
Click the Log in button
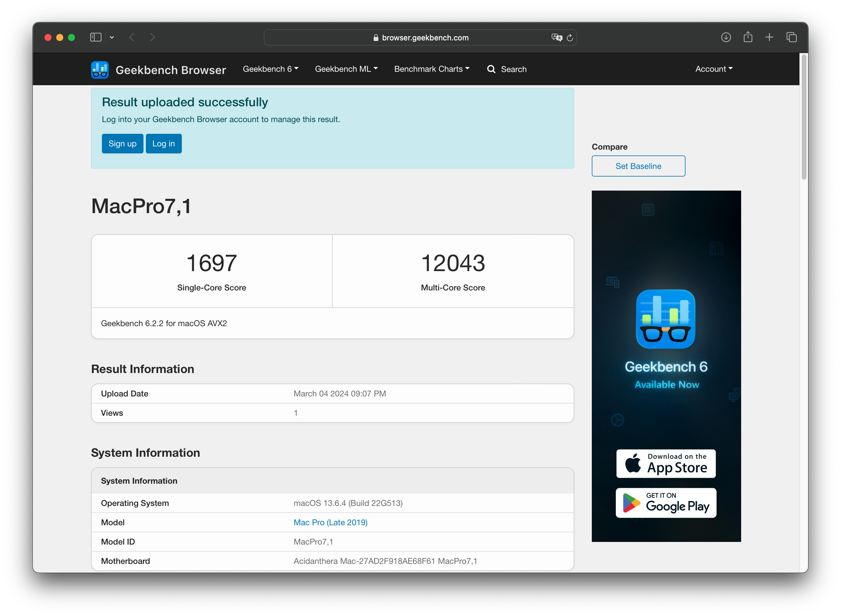[163, 143]
